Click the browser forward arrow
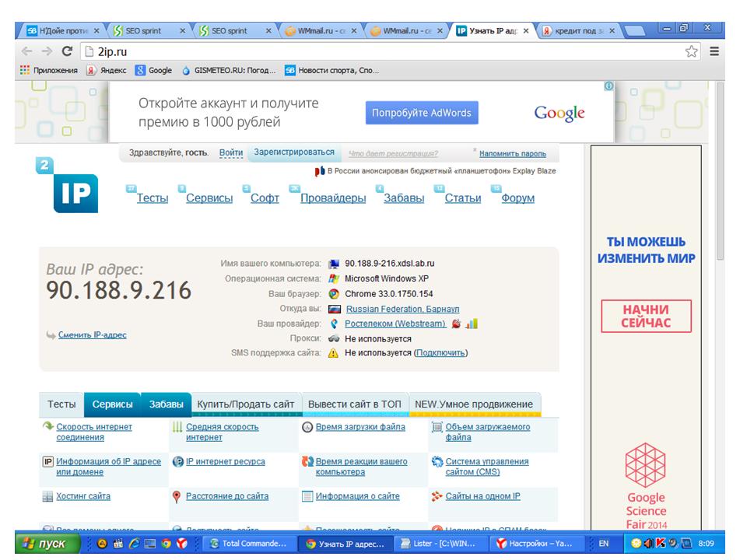 click(47, 51)
